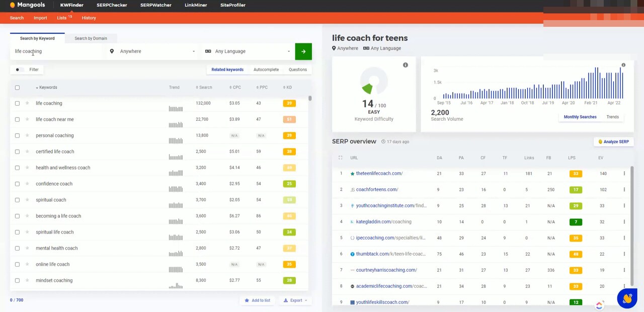Click the keyword list scrollbar

coord(310,99)
